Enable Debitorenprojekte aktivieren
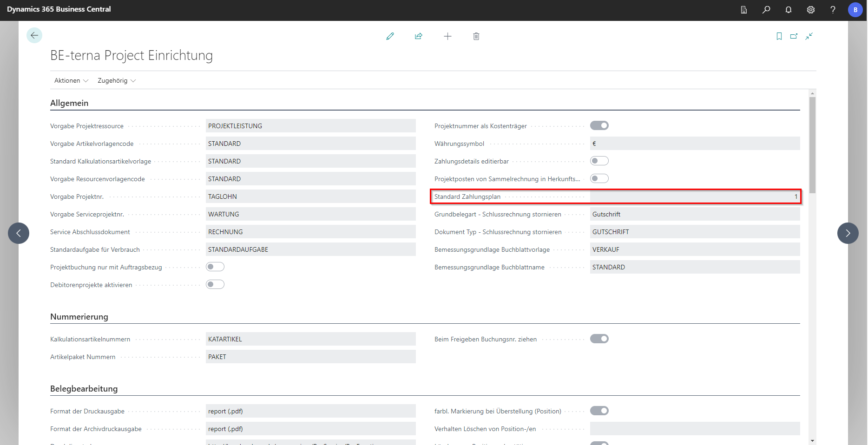The width and height of the screenshot is (868, 445). (215, 284)
